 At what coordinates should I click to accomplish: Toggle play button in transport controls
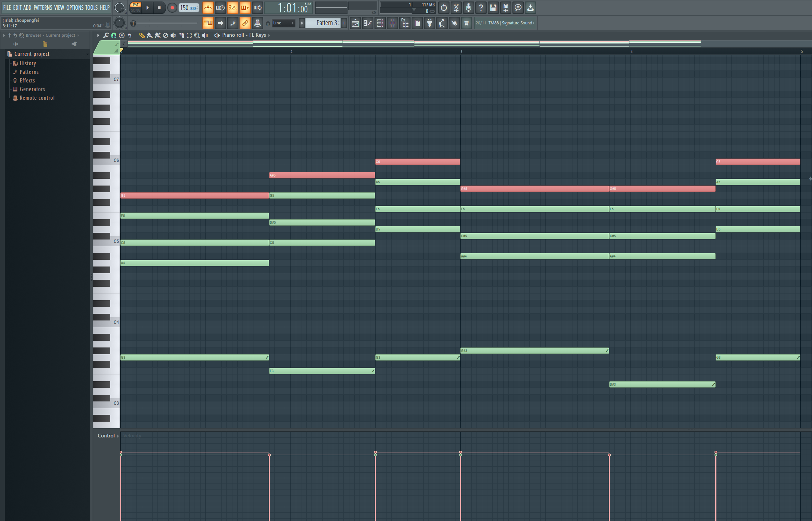pyautogui.click(x=147, y=8)
